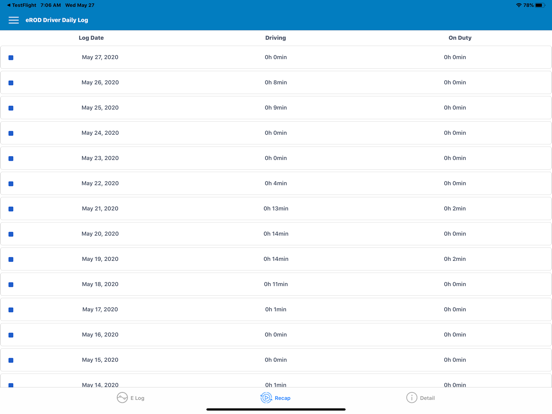Return to the TestFlight app
Image resolution: width=552 pixels, height=414 pixels.
(21, 5)
